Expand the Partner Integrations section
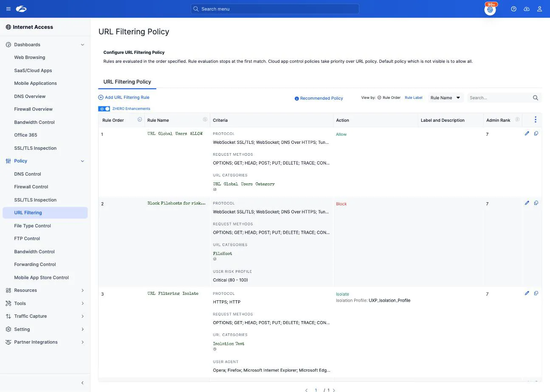This screenshot has height=392, width=550. tap(82, 342)
